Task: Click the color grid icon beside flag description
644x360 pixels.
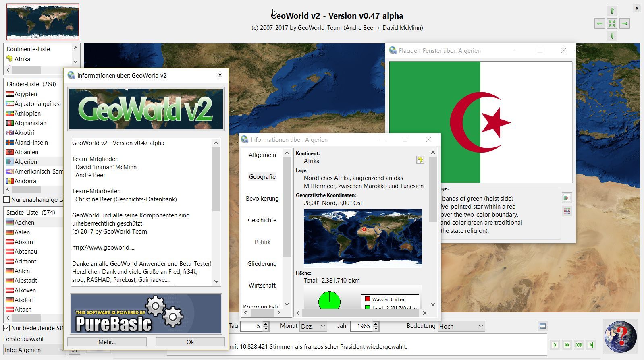Action: (x=567, y=211)
